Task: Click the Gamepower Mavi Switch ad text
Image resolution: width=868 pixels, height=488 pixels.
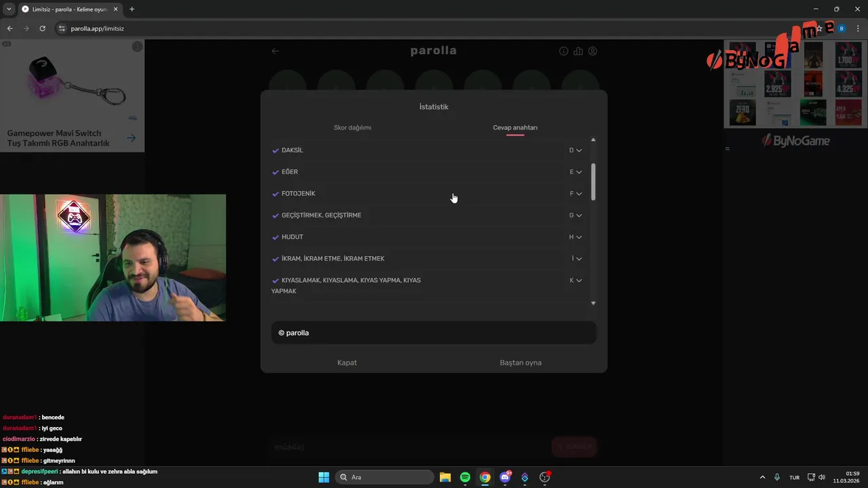Action: 58,138
